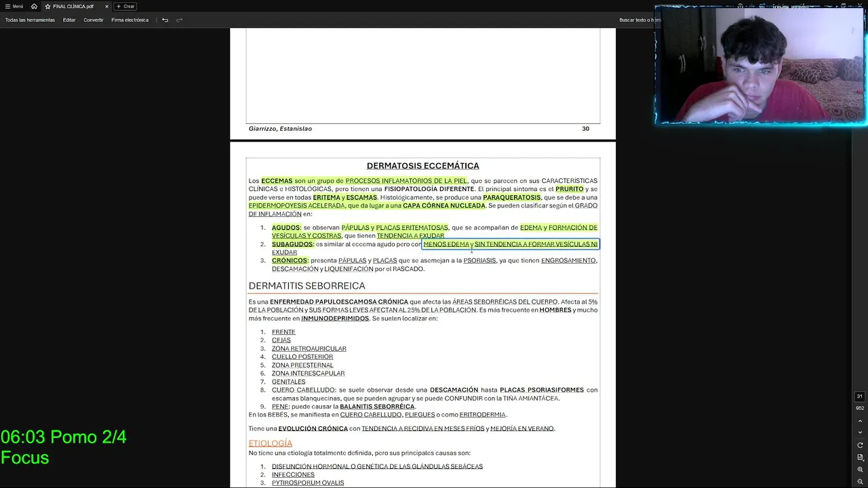Click the text EVOLUCIÓN CRÓNICA
868x488 pixels.
[x=313, y=428]
